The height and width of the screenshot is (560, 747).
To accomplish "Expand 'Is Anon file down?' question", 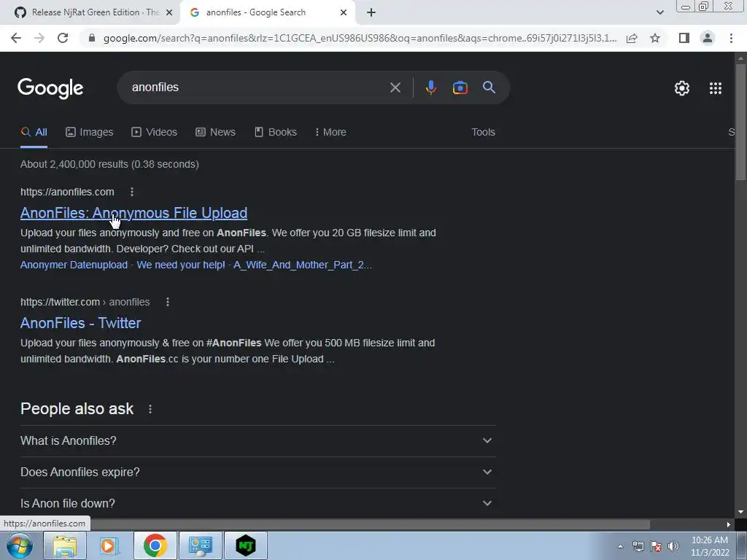I will [258, 503].
